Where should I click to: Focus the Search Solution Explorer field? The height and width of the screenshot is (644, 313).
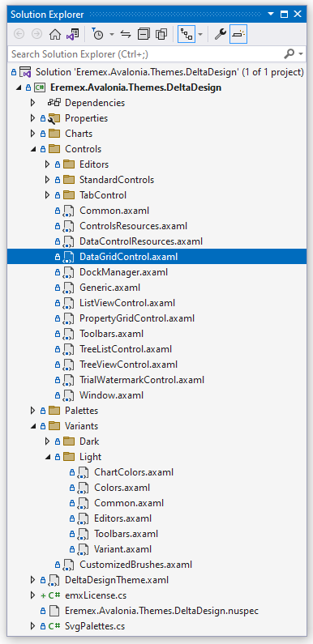146,53
